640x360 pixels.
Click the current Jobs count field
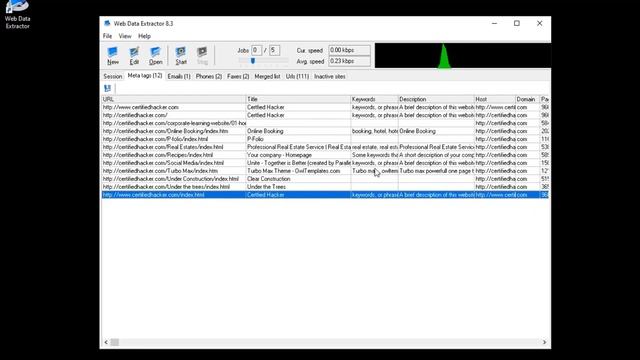tap(256, 50)
